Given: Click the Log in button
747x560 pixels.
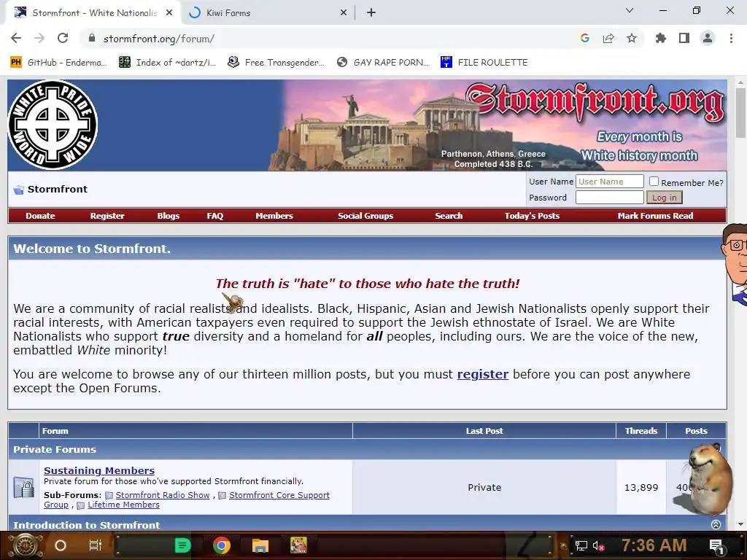Looking at the screenshot, I should point(664,197).
